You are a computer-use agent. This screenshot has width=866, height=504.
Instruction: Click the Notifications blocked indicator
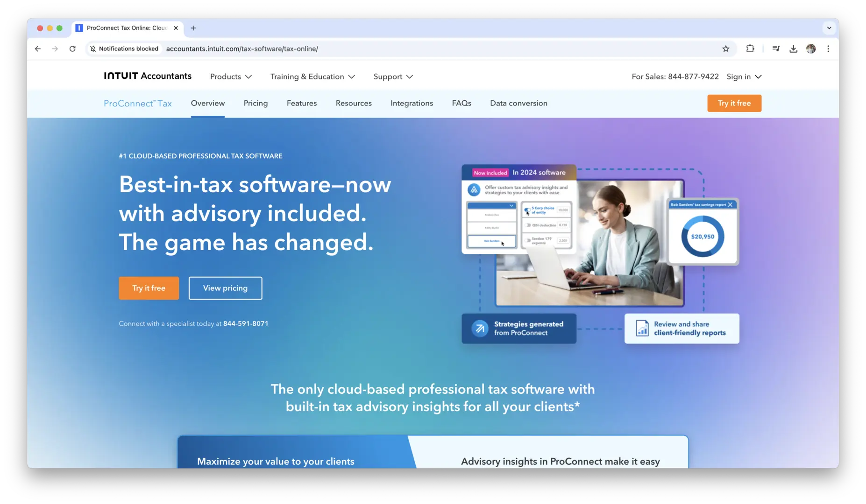pyautogui.click(x=124, y=49)
